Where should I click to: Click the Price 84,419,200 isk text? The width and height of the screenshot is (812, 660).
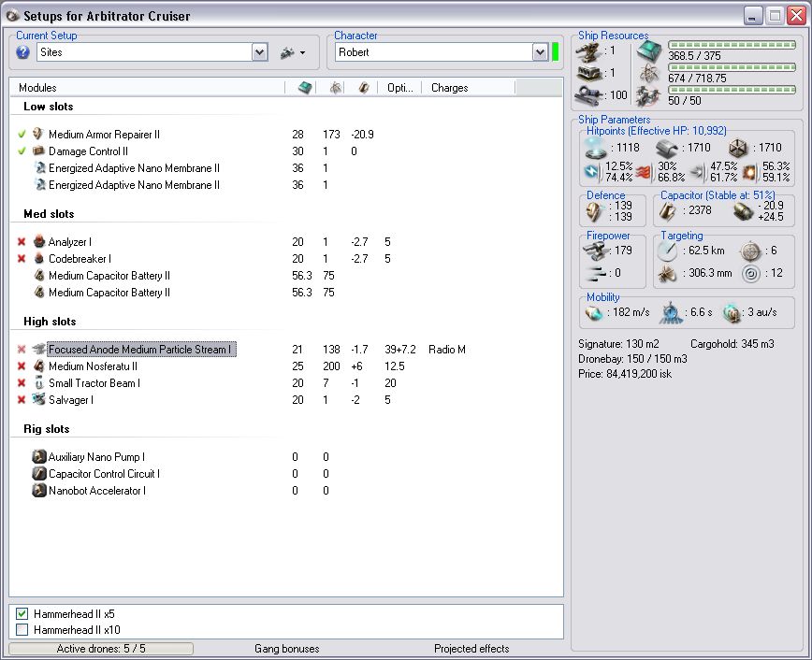point(625,374)
